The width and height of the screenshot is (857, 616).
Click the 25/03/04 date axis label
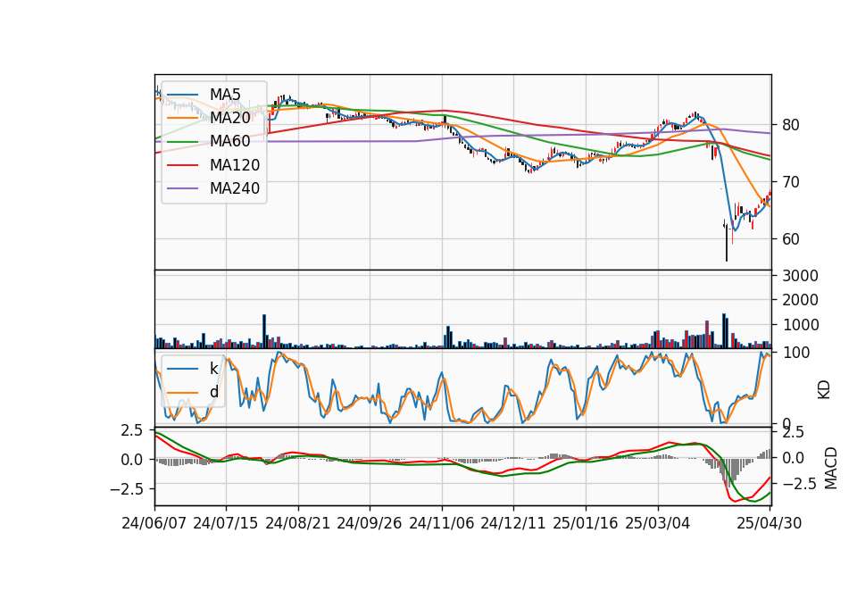(658, 523)
